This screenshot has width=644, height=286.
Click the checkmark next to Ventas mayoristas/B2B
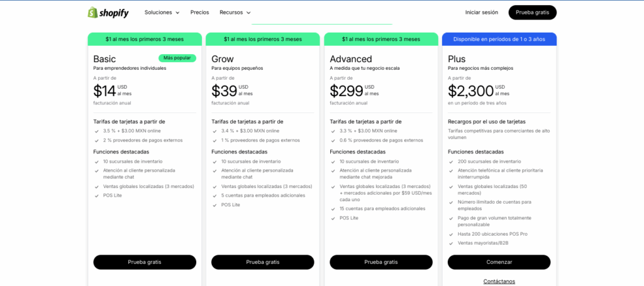pyautogui.click(x=451, y=243)
